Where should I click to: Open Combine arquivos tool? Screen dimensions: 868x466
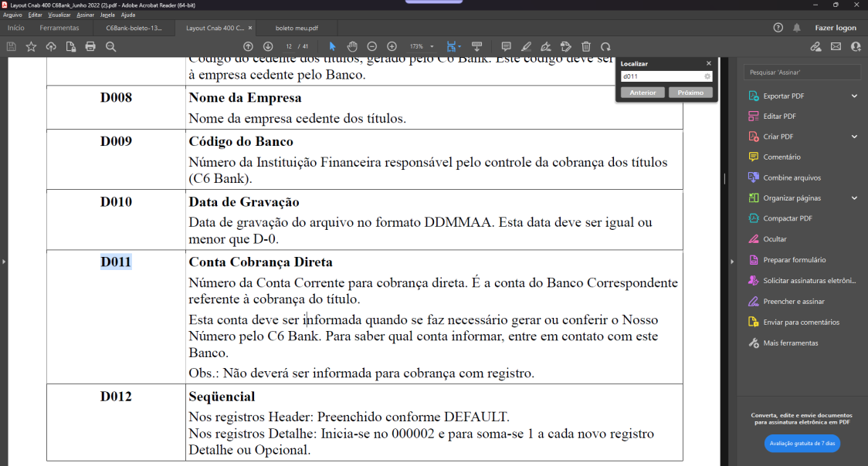pyautogui.click(x=792, y=177)
